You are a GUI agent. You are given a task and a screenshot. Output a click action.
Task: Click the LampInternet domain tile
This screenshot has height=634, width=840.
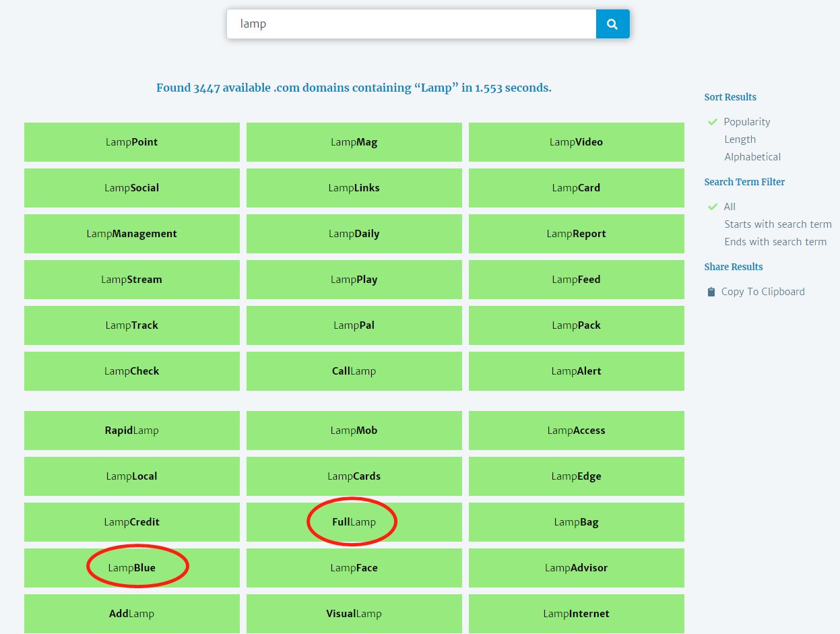[x=576, y=614]
